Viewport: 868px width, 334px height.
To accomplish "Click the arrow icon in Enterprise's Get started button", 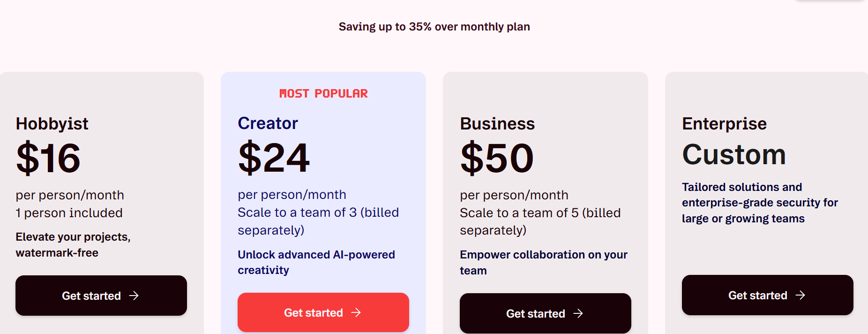I will 801,295.
